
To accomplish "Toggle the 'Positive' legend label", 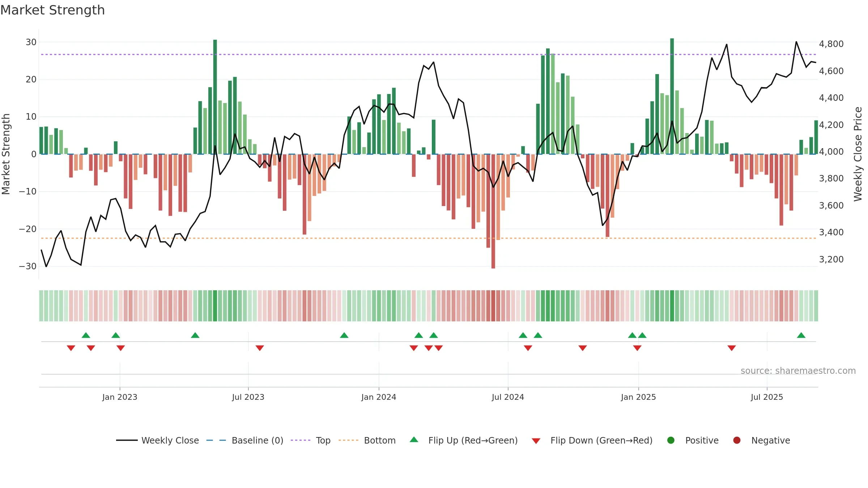I will coord(702,440).
